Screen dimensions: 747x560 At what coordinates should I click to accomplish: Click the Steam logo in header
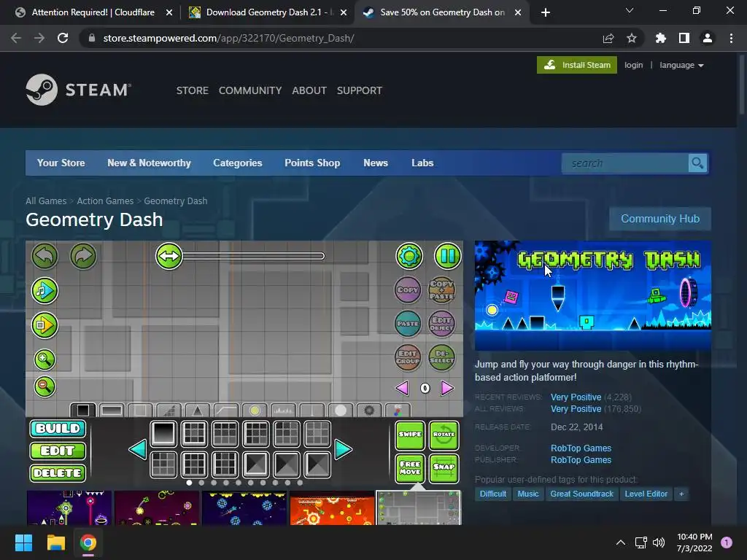(79, 90)
